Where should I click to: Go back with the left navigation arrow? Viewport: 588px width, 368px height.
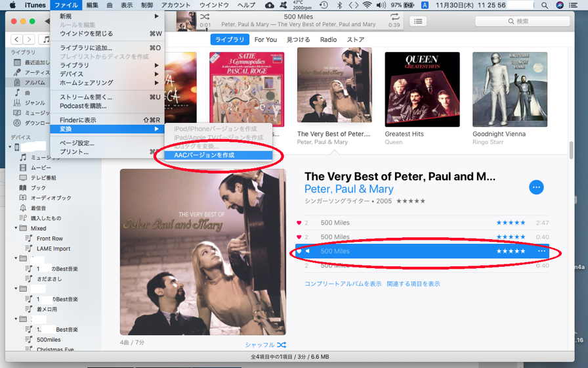click(16, 39)
